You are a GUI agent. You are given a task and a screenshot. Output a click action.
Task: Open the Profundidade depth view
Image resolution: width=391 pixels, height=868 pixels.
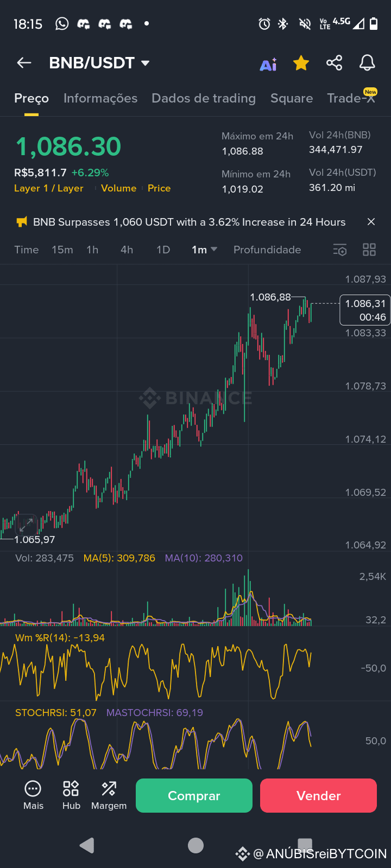coord(267,250)
